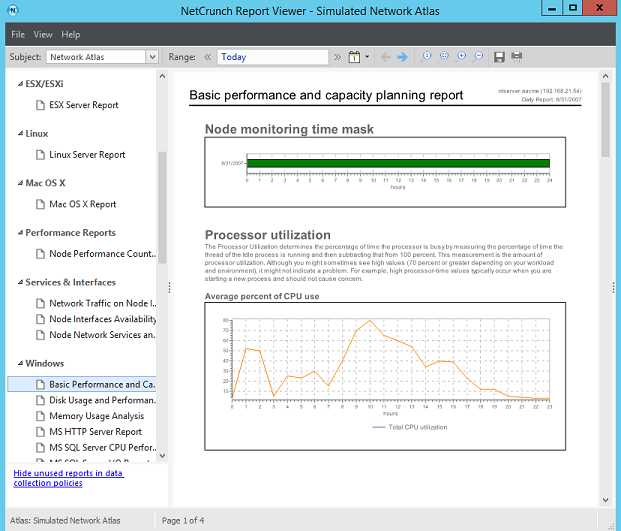This screenshot has width=621, height=531.
Task: Open the View menu
Action: pos(43,35)
